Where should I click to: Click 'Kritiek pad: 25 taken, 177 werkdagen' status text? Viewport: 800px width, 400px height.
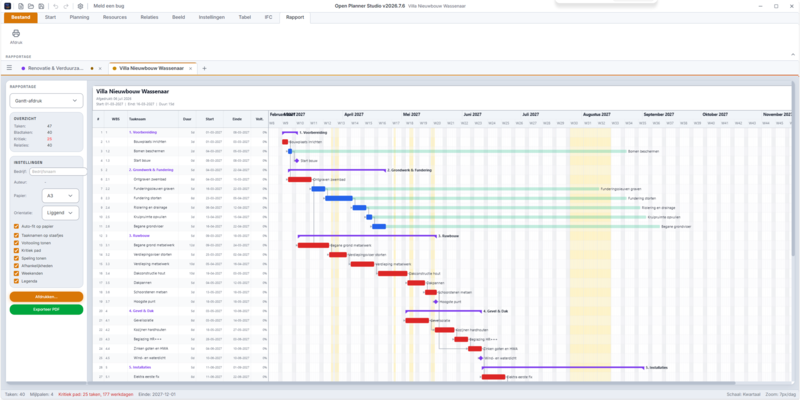96,394
